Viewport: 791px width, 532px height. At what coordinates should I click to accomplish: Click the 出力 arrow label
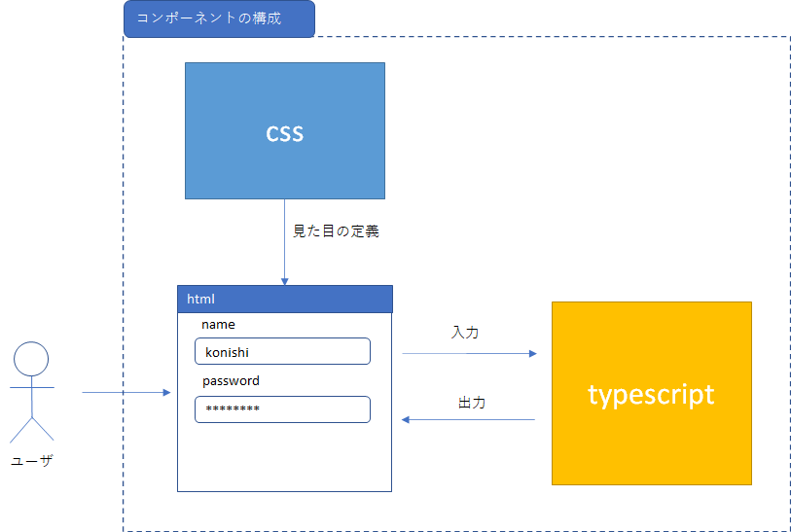pyautogui.click(x=472, y=403)
